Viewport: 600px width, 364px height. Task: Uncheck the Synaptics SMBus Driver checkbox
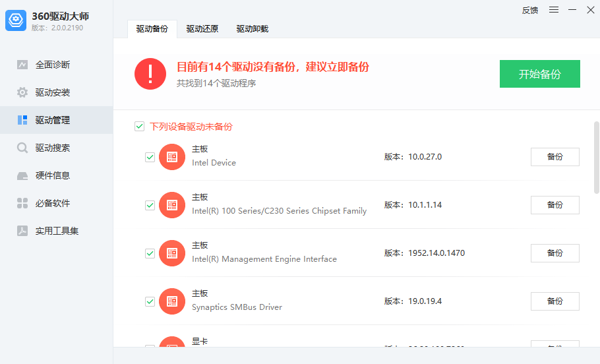point(150,301)
